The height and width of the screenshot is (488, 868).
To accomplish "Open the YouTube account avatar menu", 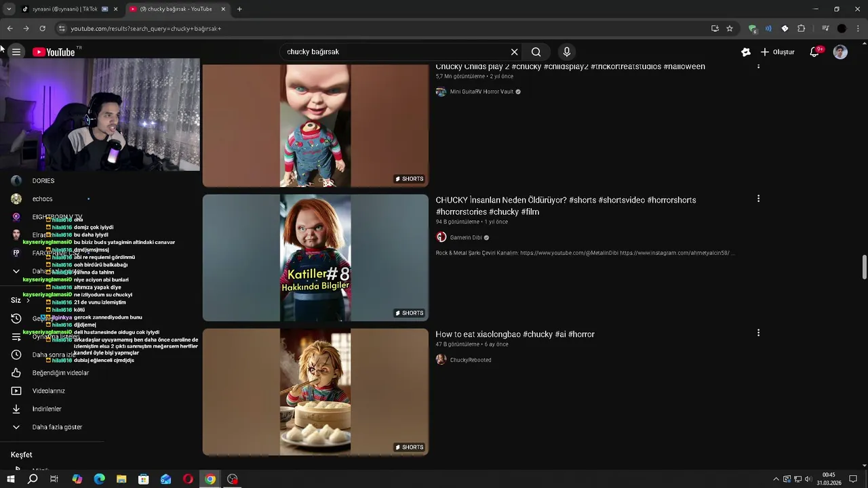I will 840,52.
